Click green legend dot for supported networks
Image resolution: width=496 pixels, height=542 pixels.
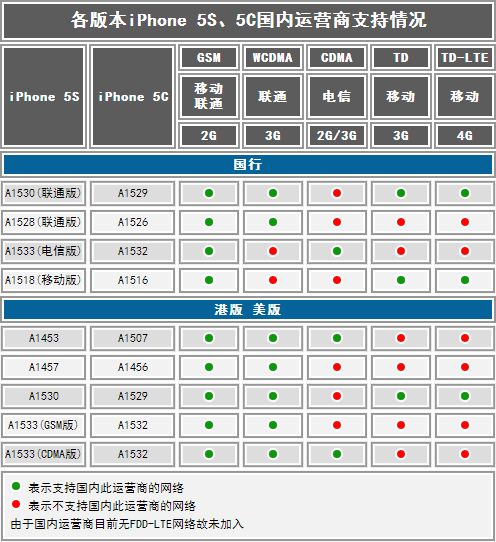point(16,486)
